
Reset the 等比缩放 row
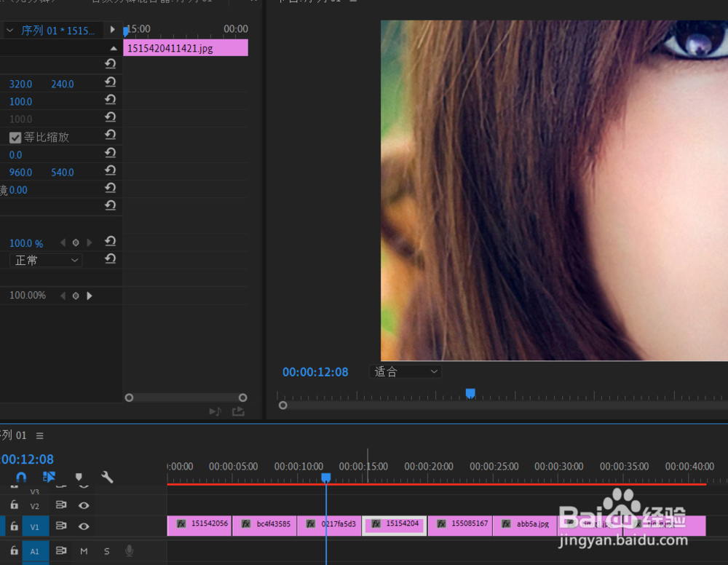(110, 135)
